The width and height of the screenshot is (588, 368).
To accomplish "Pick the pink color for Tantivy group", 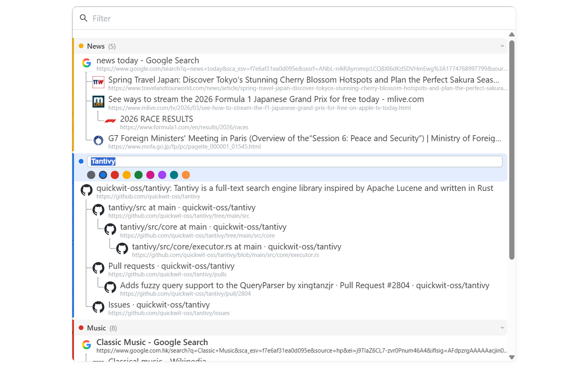I will (150, 175).
